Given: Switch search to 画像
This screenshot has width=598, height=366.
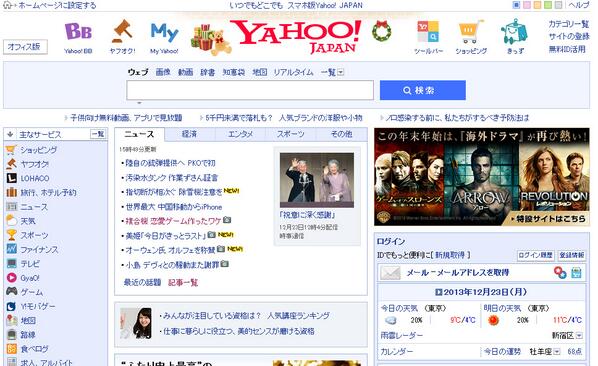Looking at the screenshot, I should [x=163, y=72].
